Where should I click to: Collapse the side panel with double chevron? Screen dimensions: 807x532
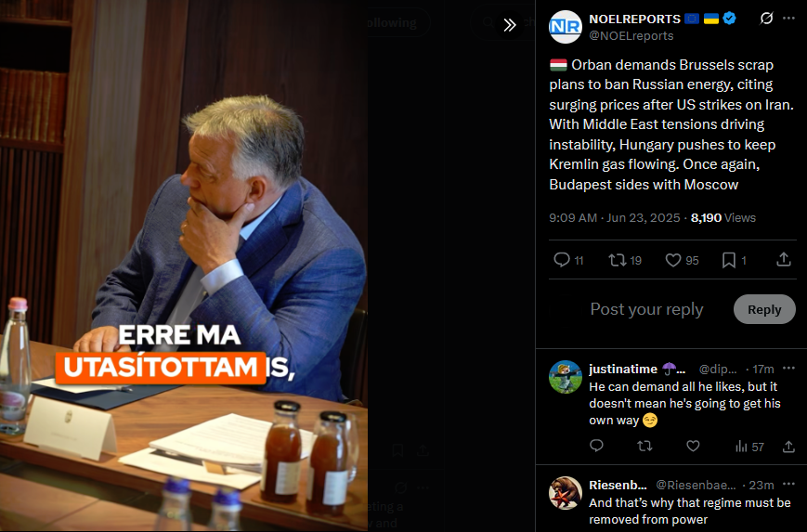[510, 25]
